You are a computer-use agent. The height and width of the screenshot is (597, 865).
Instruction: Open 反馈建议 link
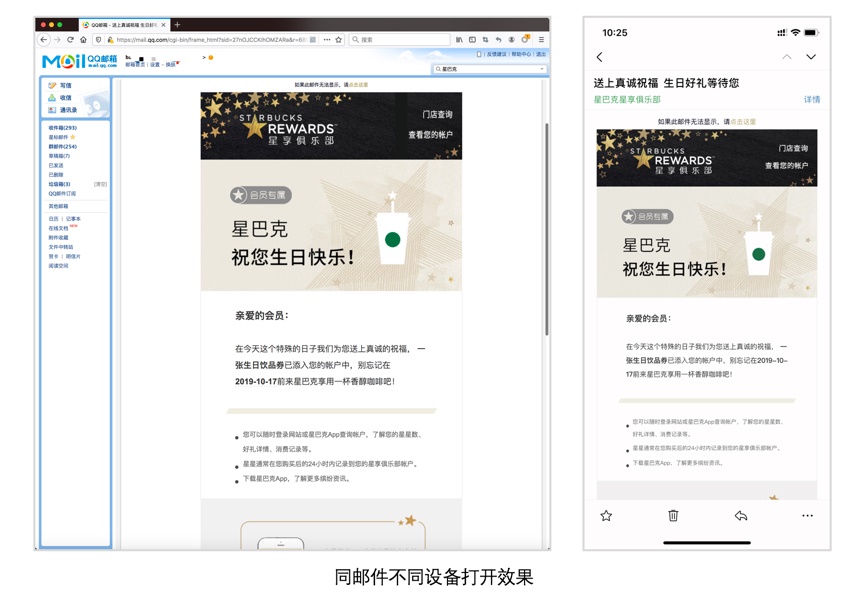click(495, 54)
